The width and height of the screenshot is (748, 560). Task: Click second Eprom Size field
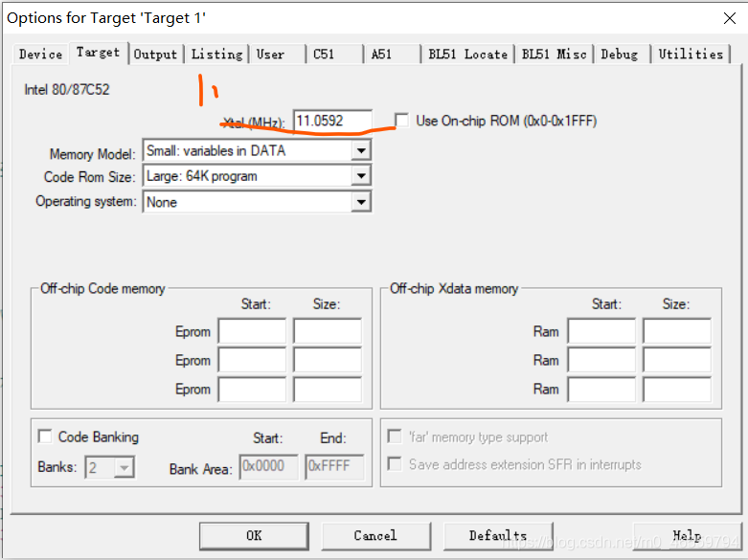pos(328,360)
